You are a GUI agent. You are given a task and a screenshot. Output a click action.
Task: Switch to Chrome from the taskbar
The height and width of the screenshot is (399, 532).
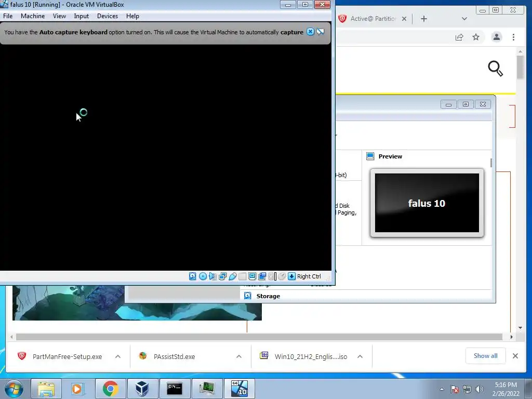click(110, 389)
